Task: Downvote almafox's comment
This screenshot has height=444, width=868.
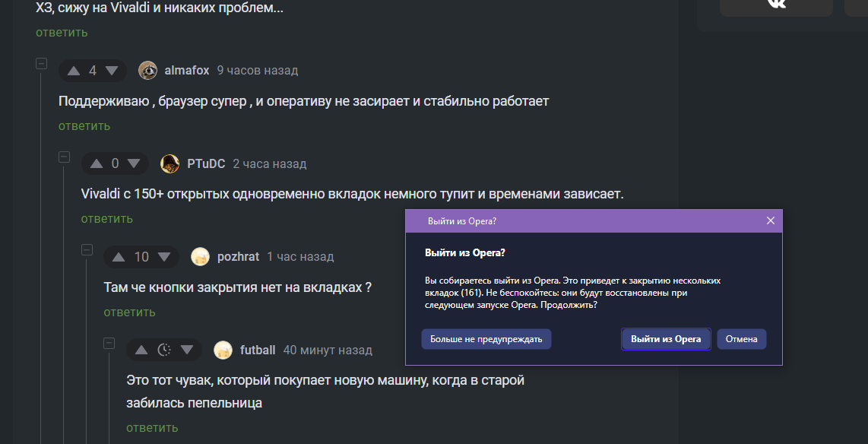Action: click(x=112, y=71)
